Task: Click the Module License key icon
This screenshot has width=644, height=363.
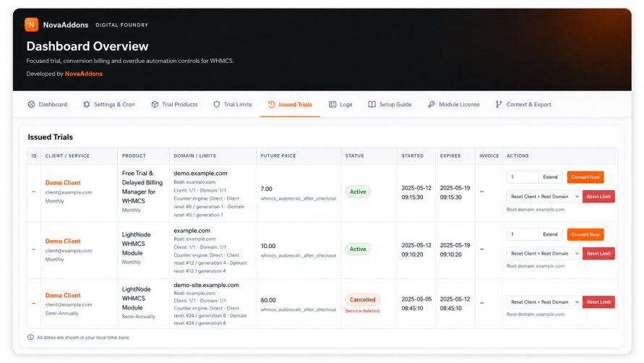Action: 432,104
